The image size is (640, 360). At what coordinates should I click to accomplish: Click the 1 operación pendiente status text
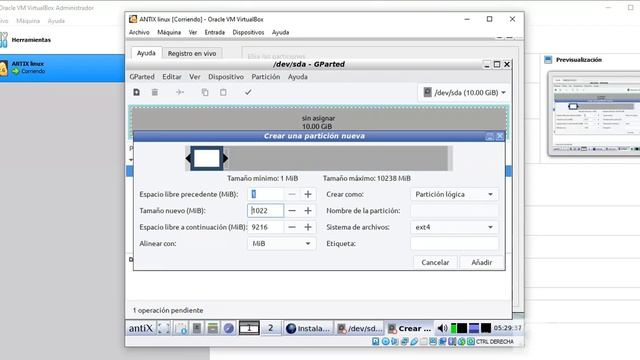[x=168, y=310]
